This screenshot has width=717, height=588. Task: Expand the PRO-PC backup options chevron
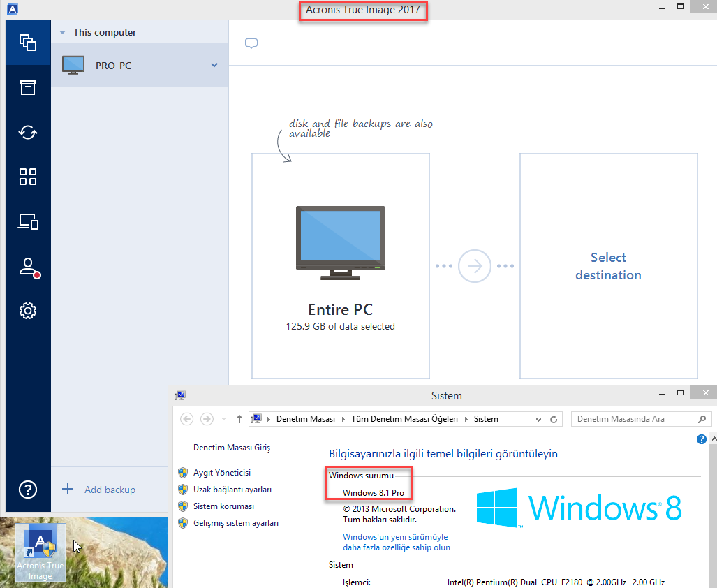[x=214, y=66]
